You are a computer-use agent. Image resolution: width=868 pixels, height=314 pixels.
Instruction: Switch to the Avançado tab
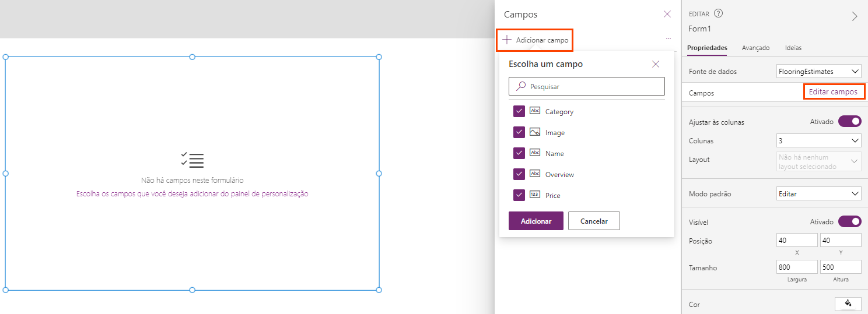coord(755,48)
